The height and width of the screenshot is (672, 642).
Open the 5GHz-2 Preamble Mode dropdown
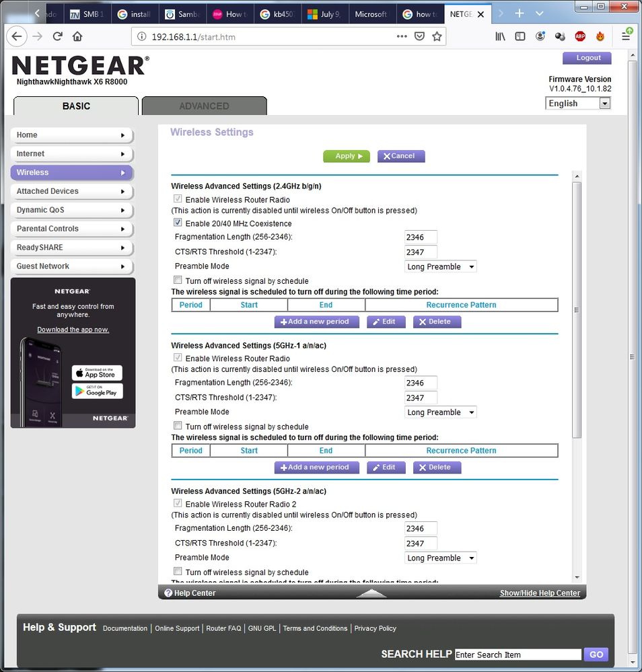[440, 557]
